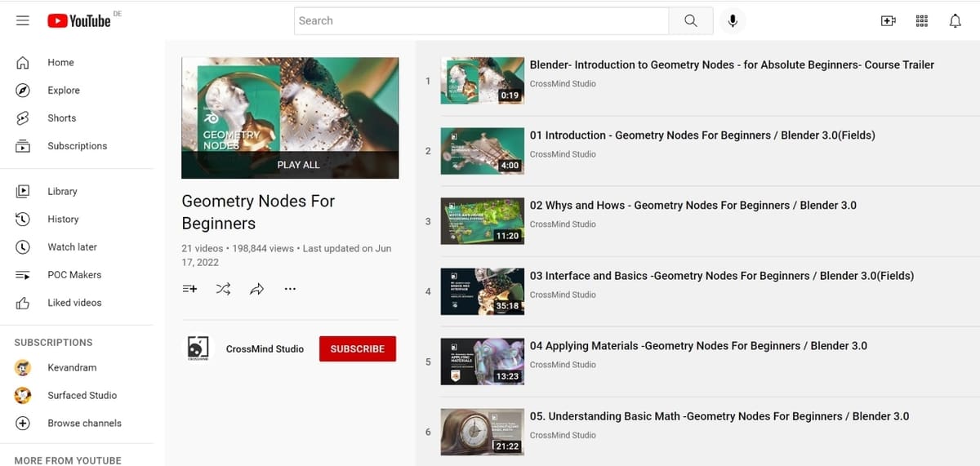The height and width of the screenshot is (466, 980).
Task: Click CrossMind Studio under 01 Introduction video
Action: coord(563,154)
